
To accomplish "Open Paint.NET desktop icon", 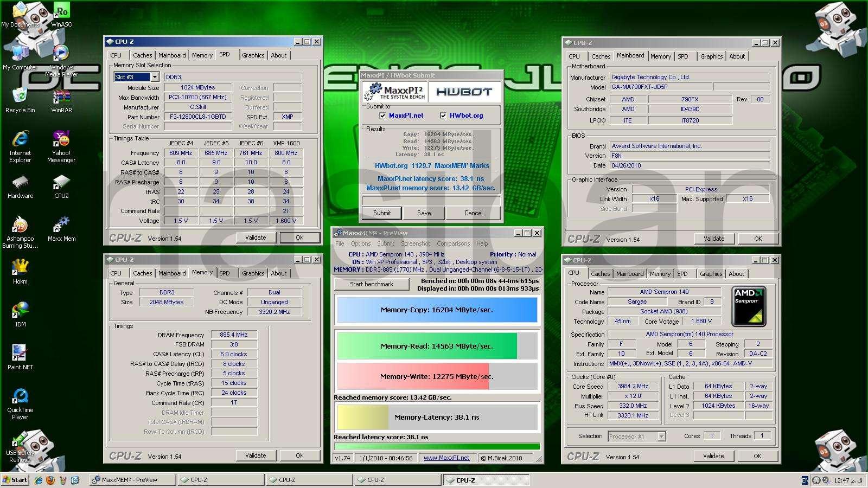I will (20, 357).
